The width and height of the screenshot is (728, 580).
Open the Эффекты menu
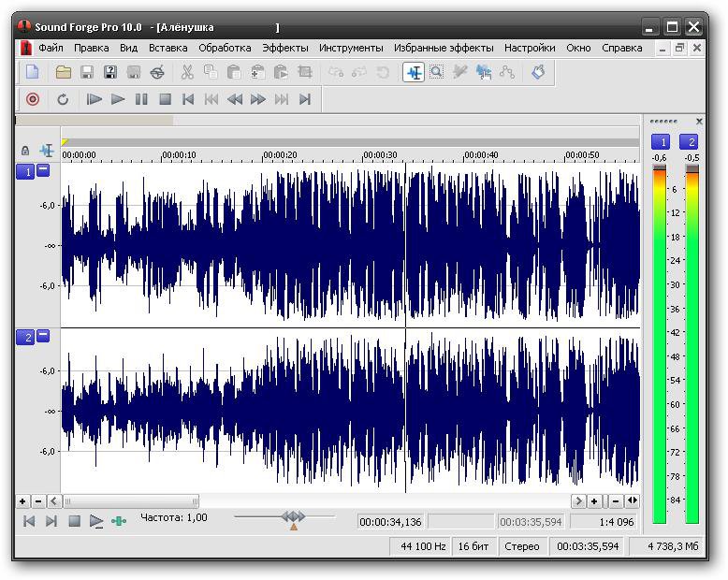(x=285, y=48)
